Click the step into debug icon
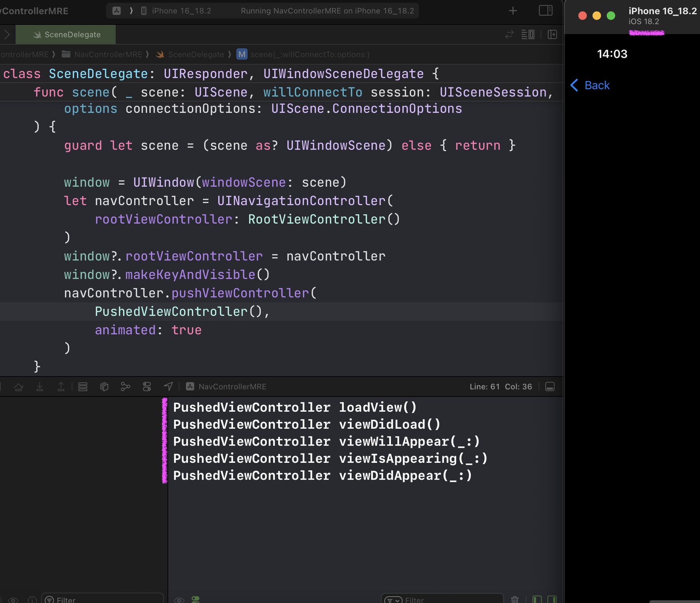Screen dimensions: 700x603 pos(40,387)
